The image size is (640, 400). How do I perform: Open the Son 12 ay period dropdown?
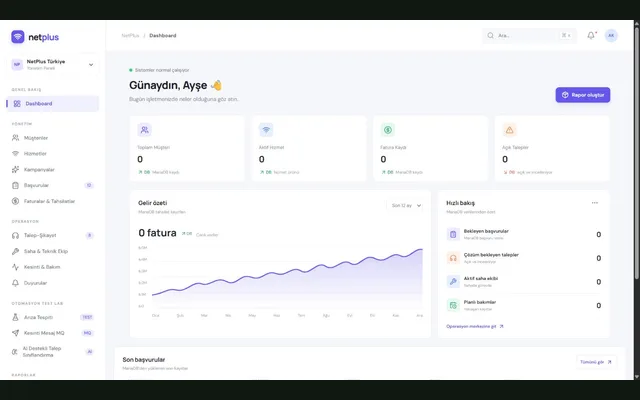[406, 205]
